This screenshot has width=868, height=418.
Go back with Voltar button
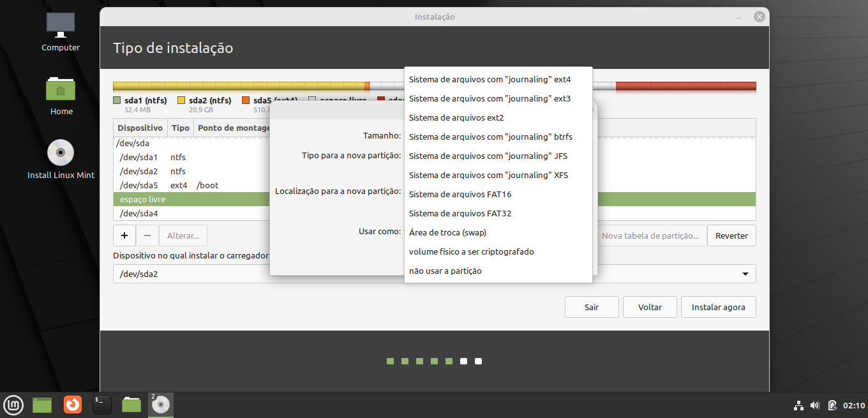(650, 307)
